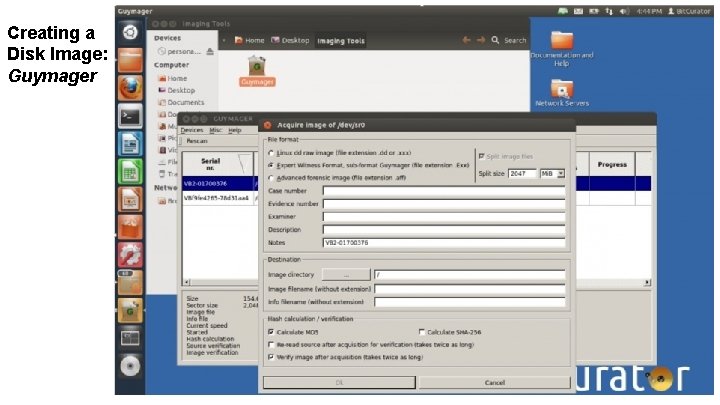Viewport: 720px width, 405px height.
Task: Click the image directory path field
Action: pyautogui.click(x=470, y=275)
